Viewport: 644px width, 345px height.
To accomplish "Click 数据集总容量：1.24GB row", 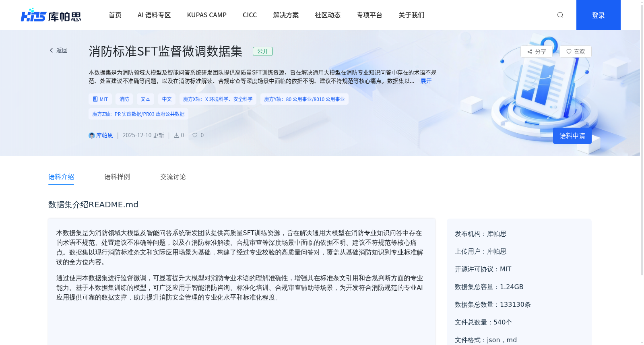I will click(x=489, y=287).
